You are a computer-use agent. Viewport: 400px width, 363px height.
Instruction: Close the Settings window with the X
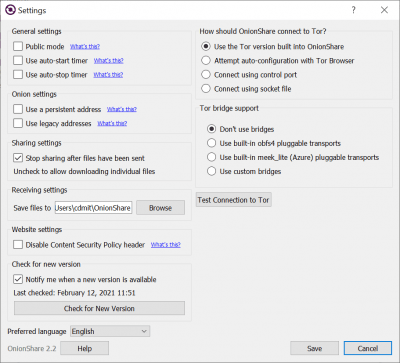(x=384, y=10)
